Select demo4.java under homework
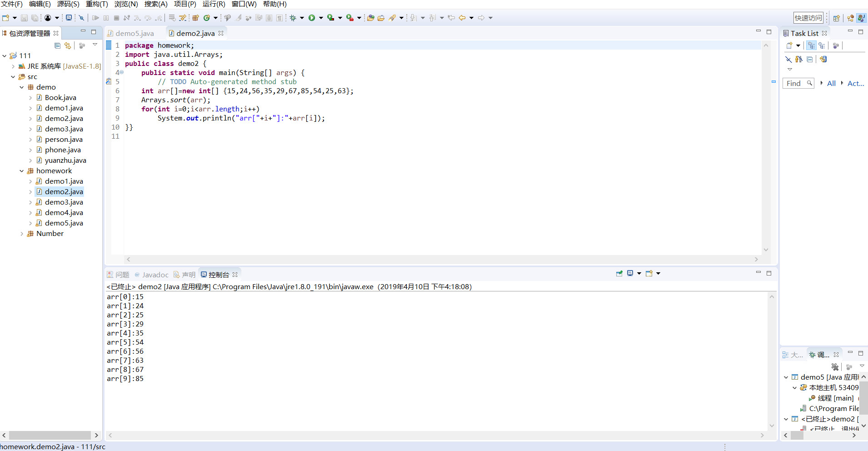The image size is (868, 451). pyautogui.click(x=64, y=212)
